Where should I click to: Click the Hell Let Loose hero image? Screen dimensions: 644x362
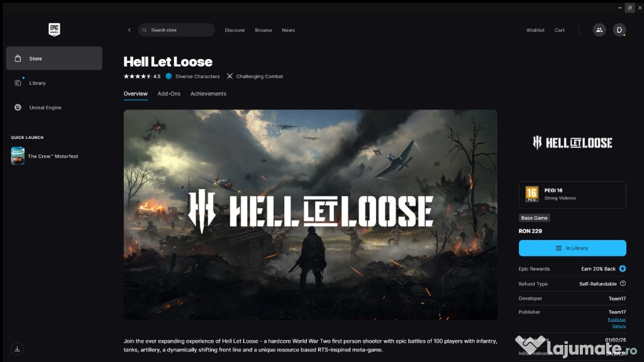(311, 215)
